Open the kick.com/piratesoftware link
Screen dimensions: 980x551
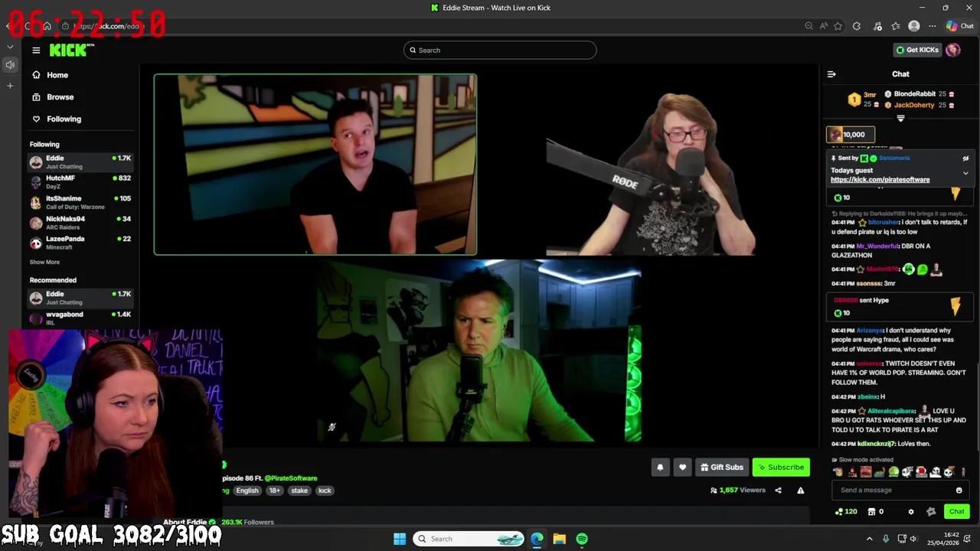tap(880, 180)
